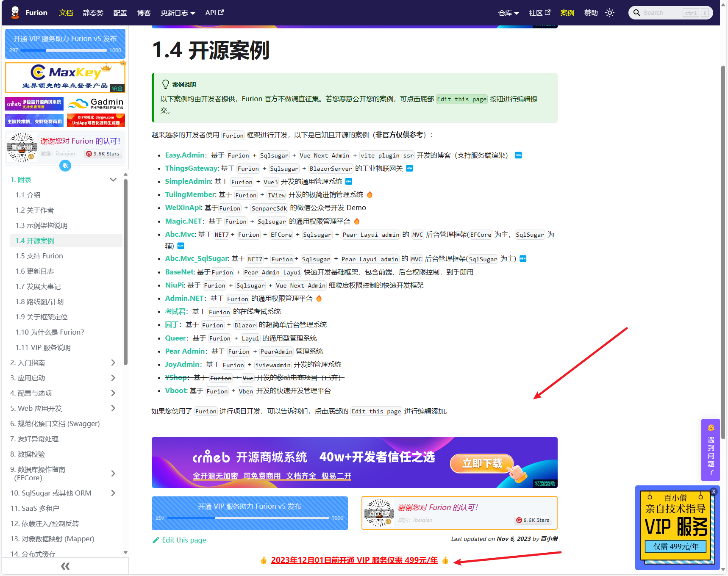728x576 pixels.
Task: Expand the 4. 配置与选项 section
Action: 113,393
